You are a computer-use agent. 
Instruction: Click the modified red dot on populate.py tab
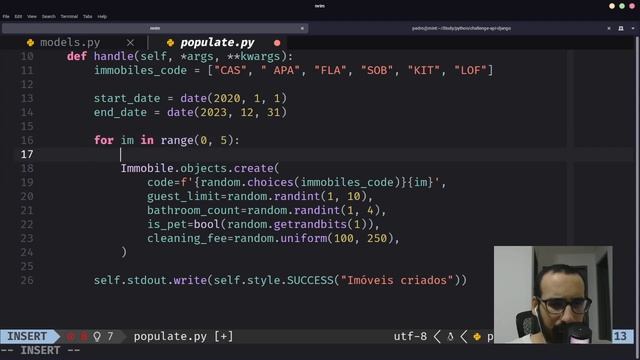pyautogui.click(x=277, y=43)
